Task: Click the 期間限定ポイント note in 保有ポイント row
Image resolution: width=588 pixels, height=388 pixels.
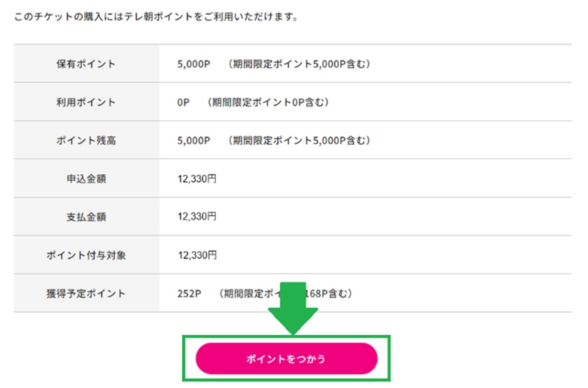Action: 298,64
